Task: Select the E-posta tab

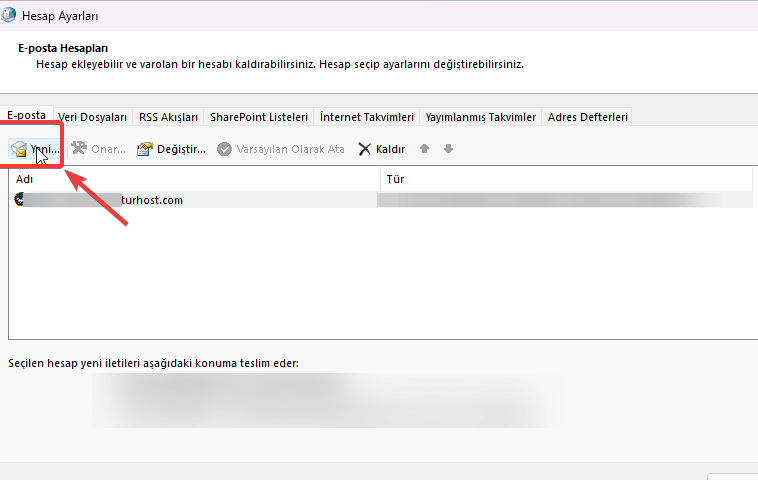Action: 26,116
